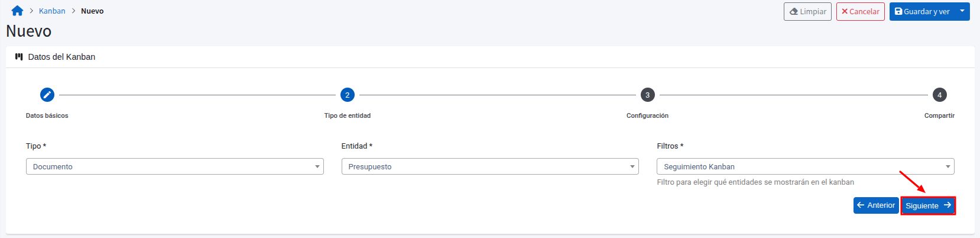
Task: Click the Siguiente next button
Action: 928,206
